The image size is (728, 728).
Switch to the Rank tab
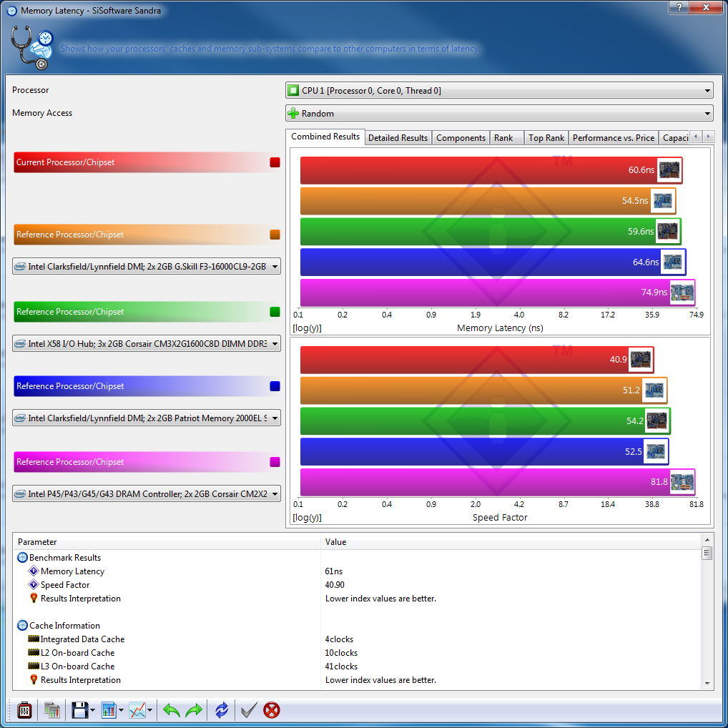click(x=506, y=138)
